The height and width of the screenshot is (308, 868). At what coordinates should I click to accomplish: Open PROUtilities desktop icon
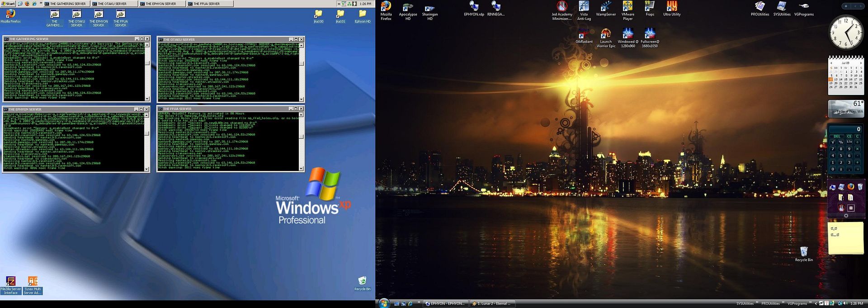coord(760,9)
